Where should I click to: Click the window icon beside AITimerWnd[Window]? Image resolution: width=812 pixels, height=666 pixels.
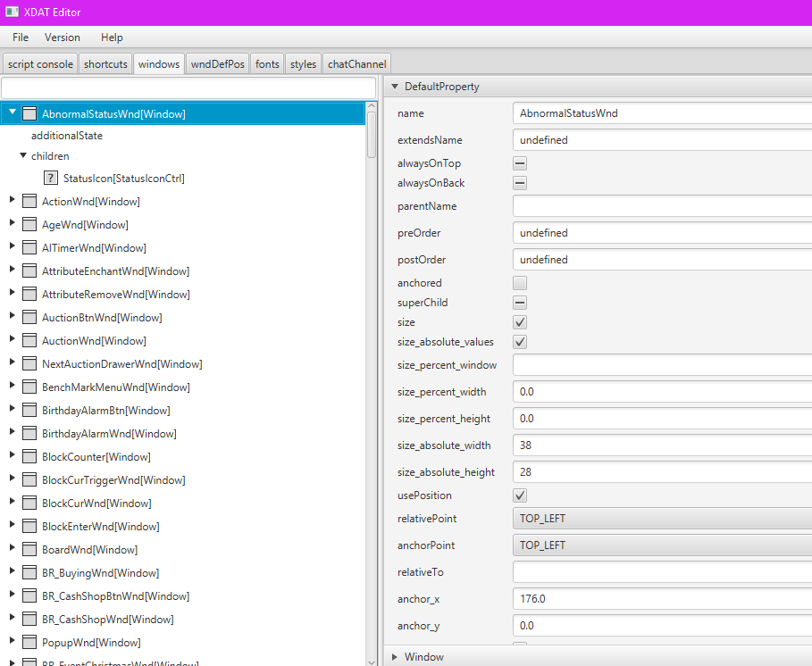point(29,248)
